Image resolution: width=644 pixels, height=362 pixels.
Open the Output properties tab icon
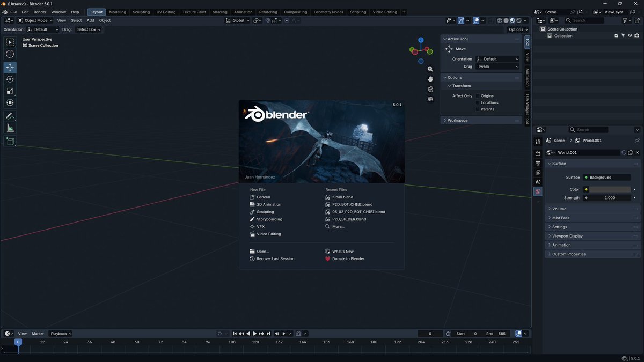(x=538, y=163)
